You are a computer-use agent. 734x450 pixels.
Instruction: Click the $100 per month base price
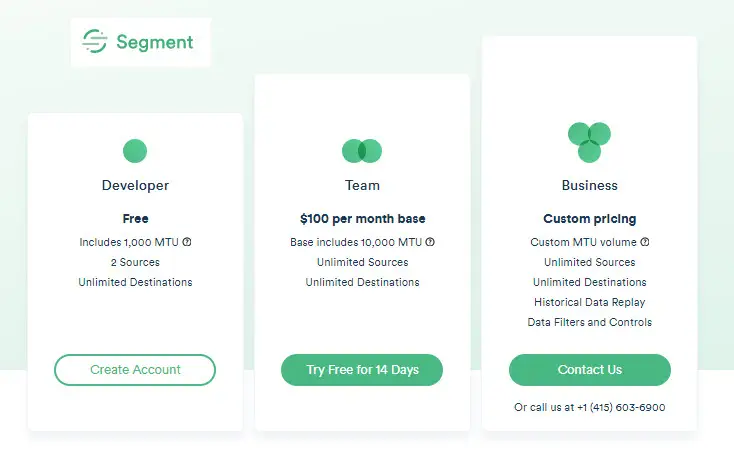coord(362,219)
